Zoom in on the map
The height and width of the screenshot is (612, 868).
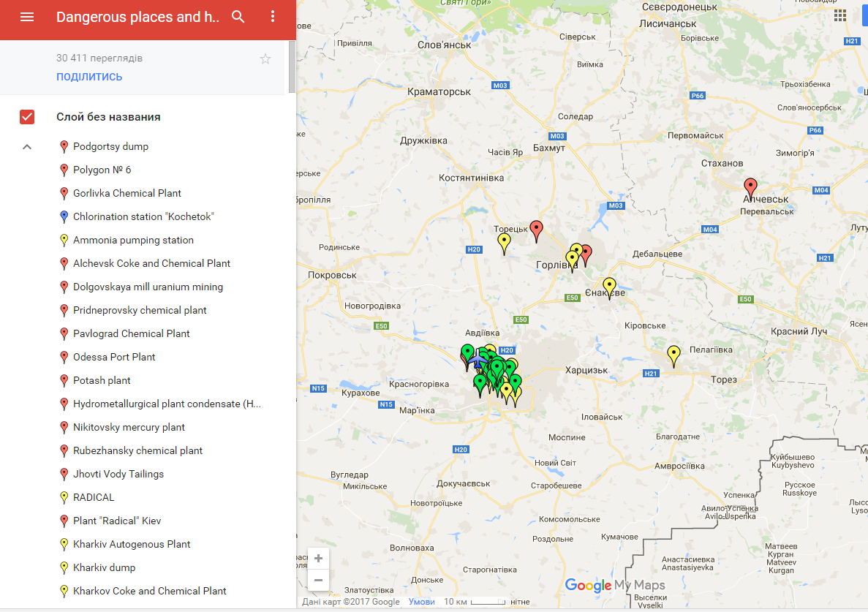coord(318,559)
